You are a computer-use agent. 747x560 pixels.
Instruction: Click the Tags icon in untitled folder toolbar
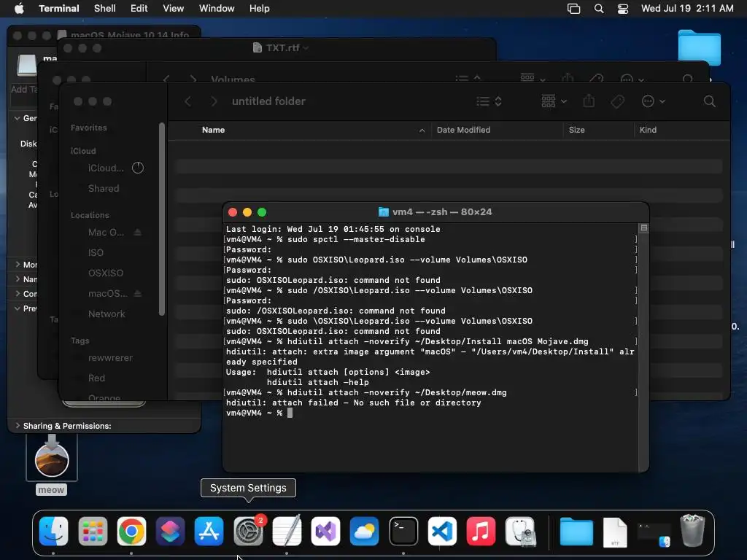point(617,101)
